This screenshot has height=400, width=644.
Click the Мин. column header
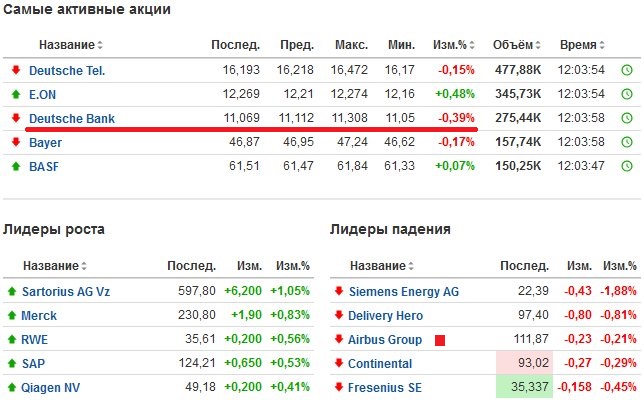point(401,44)
